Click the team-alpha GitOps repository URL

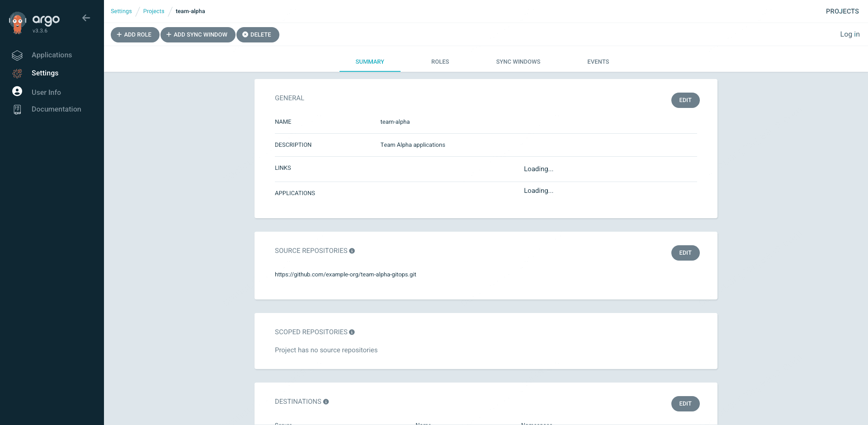[345, 274]
